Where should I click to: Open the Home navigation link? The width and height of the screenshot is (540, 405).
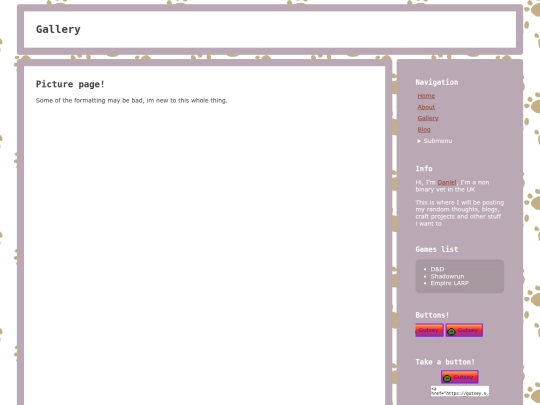coord(426,96)
